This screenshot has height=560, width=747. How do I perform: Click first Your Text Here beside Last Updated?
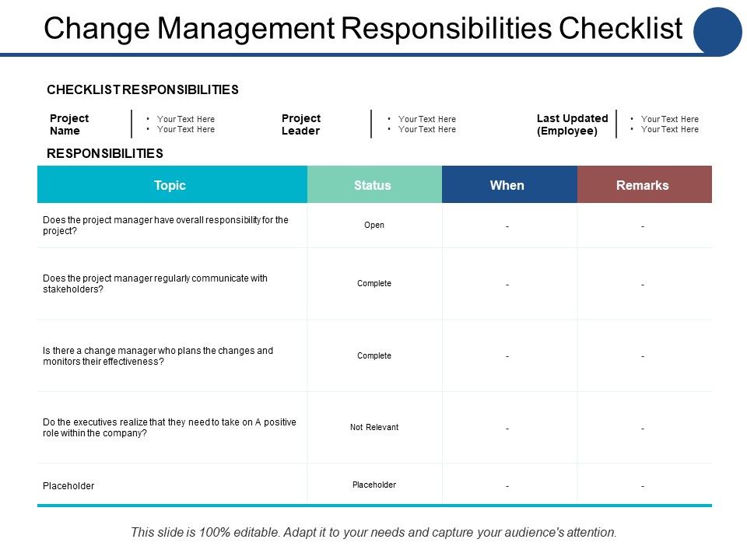tap(669, 119)
